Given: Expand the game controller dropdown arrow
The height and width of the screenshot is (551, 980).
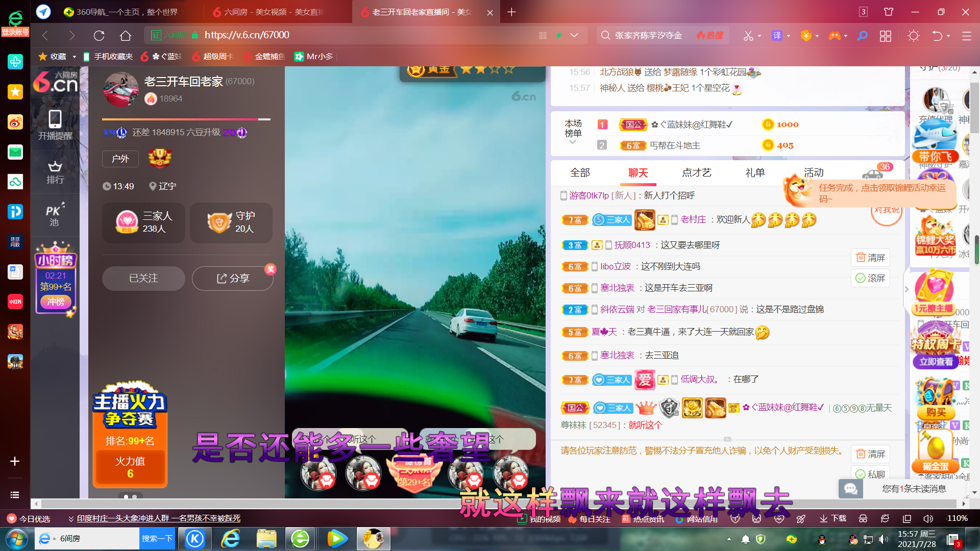Looking at the screenshot, I should click(x=846, y=36).
